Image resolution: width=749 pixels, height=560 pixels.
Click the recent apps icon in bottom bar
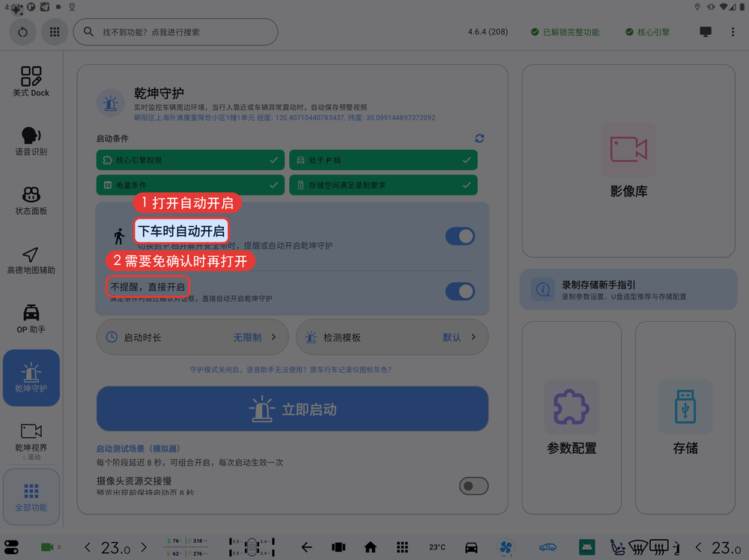[339, 547]
